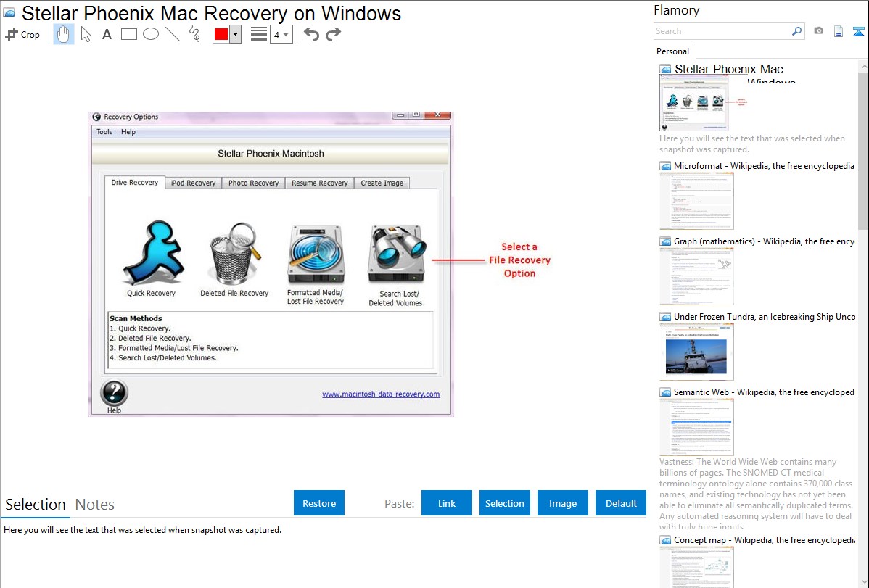Open Under Frozen Tundra snapshot title
The height and width of the screenshot is (588, 869).
pos(765,316)
